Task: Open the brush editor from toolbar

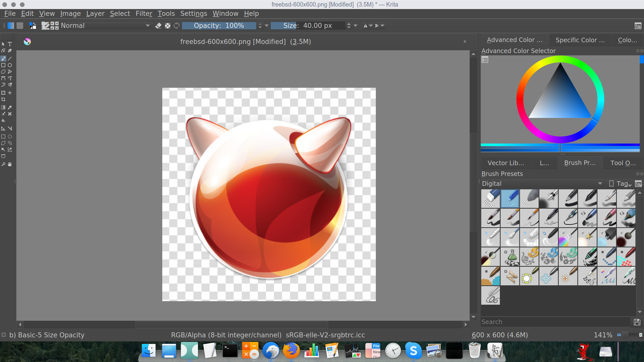Action: [x=45, y=26]
